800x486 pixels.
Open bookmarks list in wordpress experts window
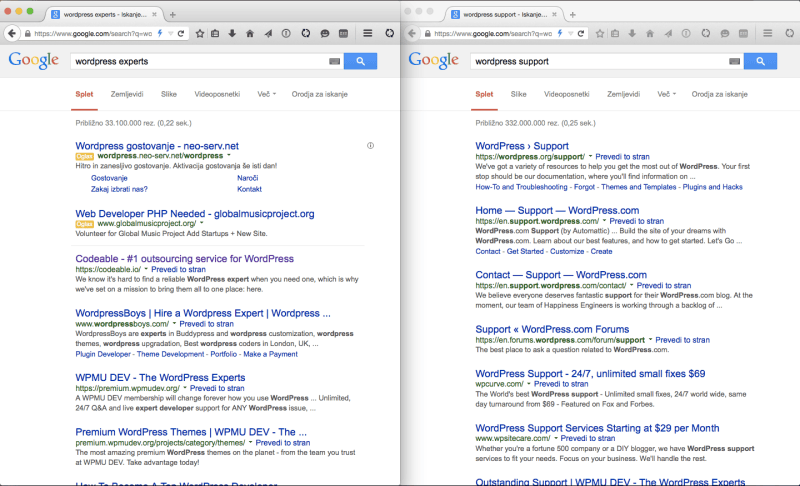pos(215,34)
